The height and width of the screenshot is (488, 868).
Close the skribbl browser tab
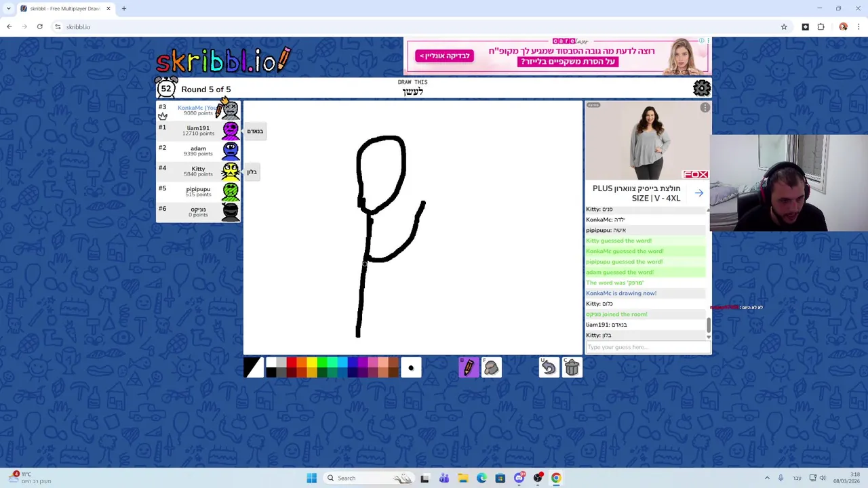coord(108,8)
